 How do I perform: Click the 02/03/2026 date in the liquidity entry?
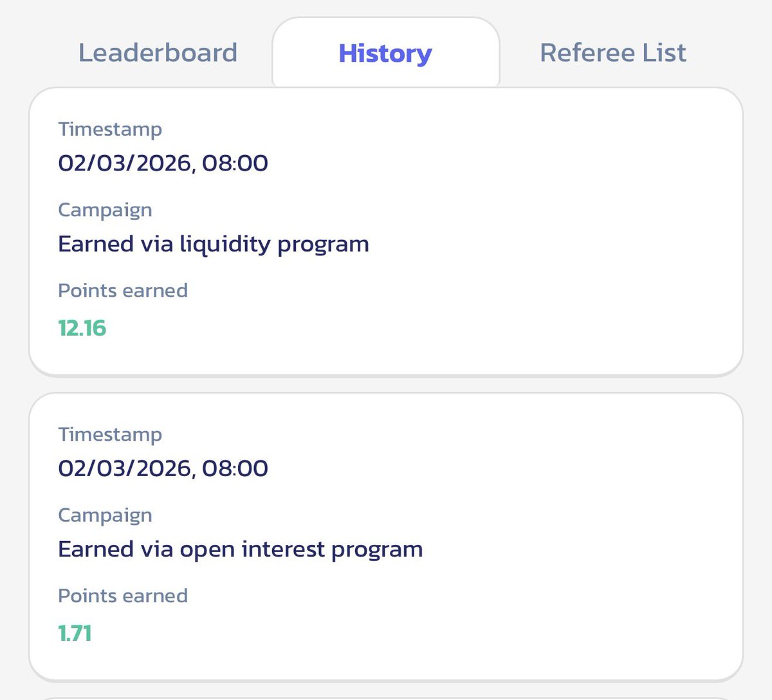tap(125, 163)
